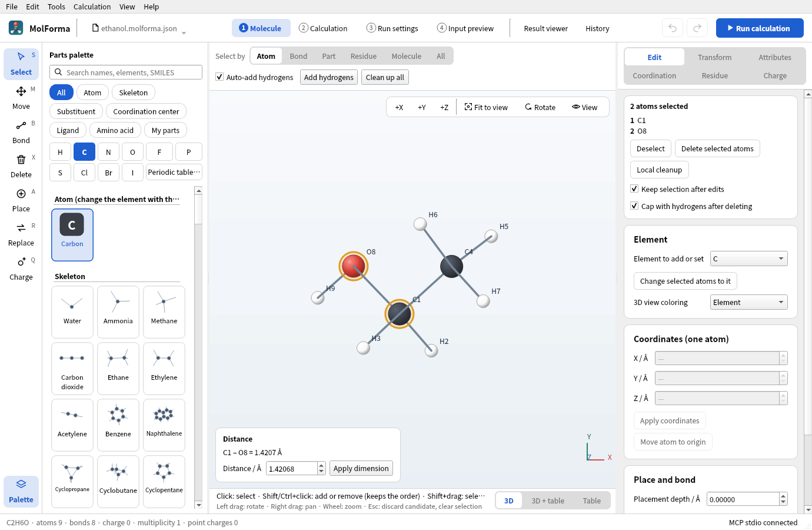This screenshot has height=530, width=812.
Task: Toggle the Palette panel button
Action: coord(21,491)
